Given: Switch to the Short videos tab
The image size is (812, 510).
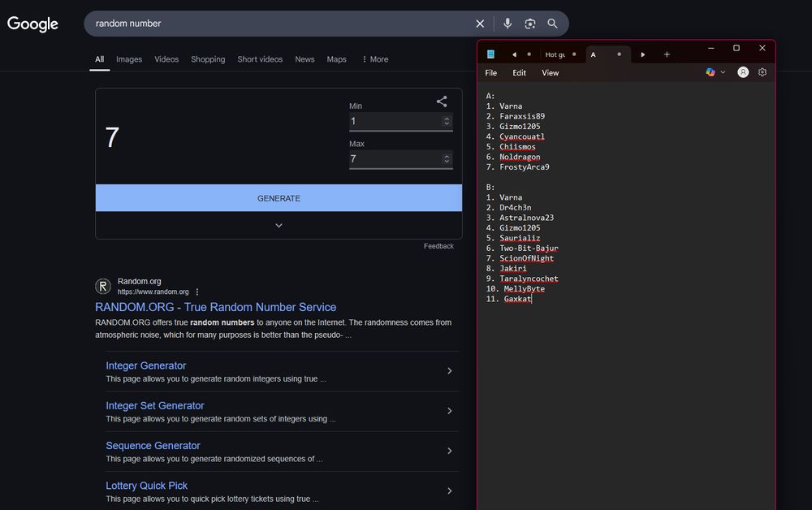Looking at the screenshot, I should (260, 59).
